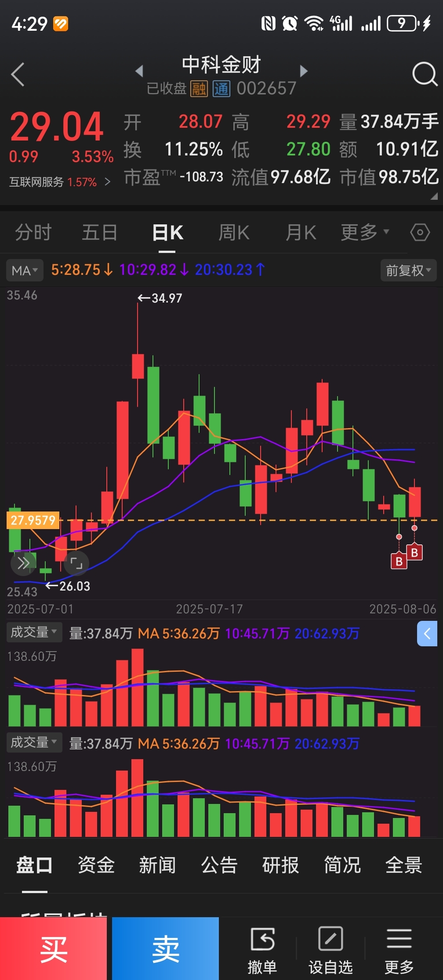Tap the turnover rate 11.25%
Screen dimensions: 443x980
(193, 149)
